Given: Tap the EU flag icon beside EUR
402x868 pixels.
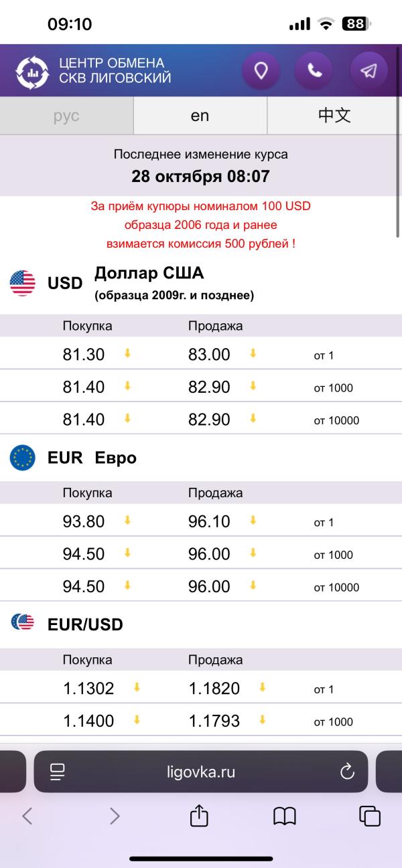Looking at the screenshot, I should coord(22,458).
